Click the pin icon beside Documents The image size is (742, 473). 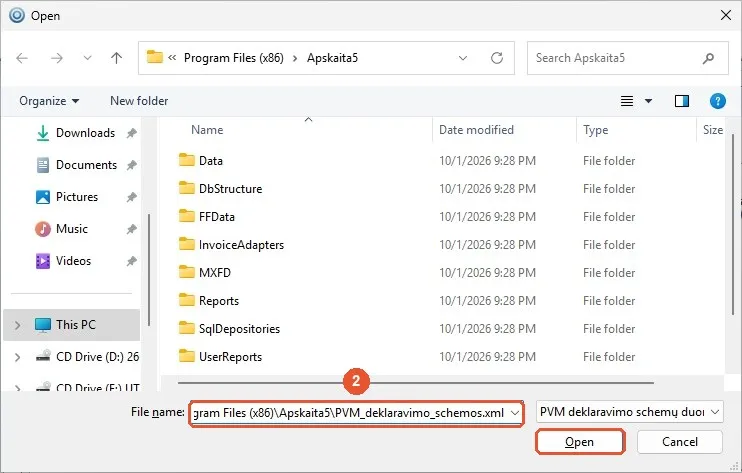[132, 165]
